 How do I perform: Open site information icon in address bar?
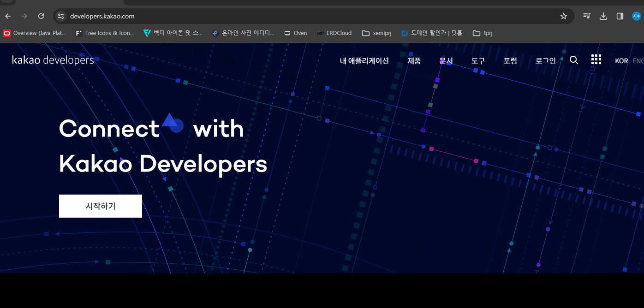61,16
